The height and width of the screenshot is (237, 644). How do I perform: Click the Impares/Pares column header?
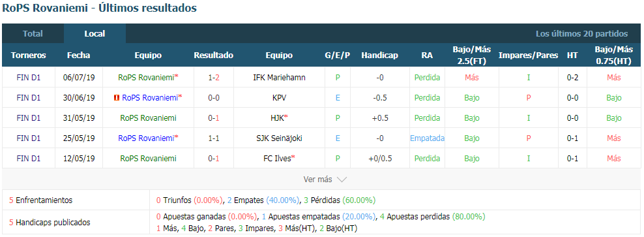(528, 55)
